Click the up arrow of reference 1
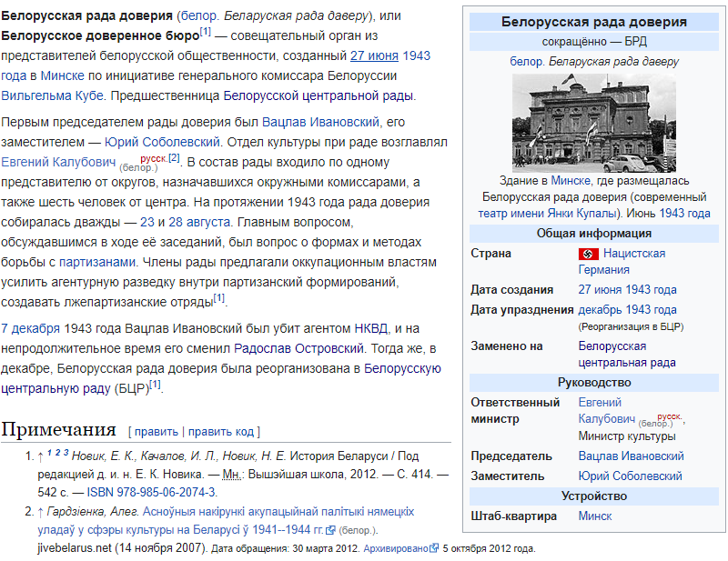Image resolution: width=728 pixels, height=561 pixels. coord(40,456)
